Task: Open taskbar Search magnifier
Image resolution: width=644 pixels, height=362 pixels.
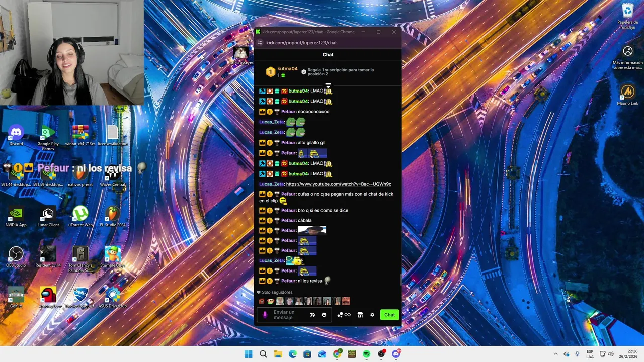Action: (x=263, y=354)
